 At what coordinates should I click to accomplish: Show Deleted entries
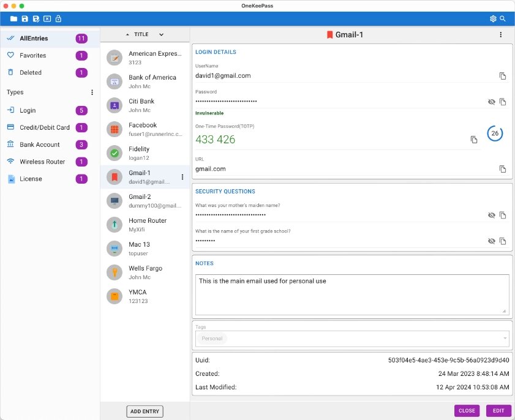click(x=50, y=73)
